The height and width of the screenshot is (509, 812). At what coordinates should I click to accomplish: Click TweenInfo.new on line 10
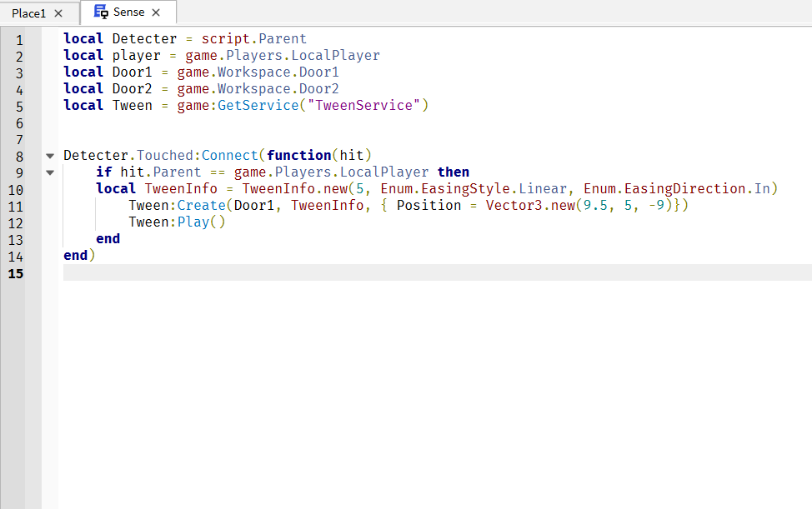(294, 188)
